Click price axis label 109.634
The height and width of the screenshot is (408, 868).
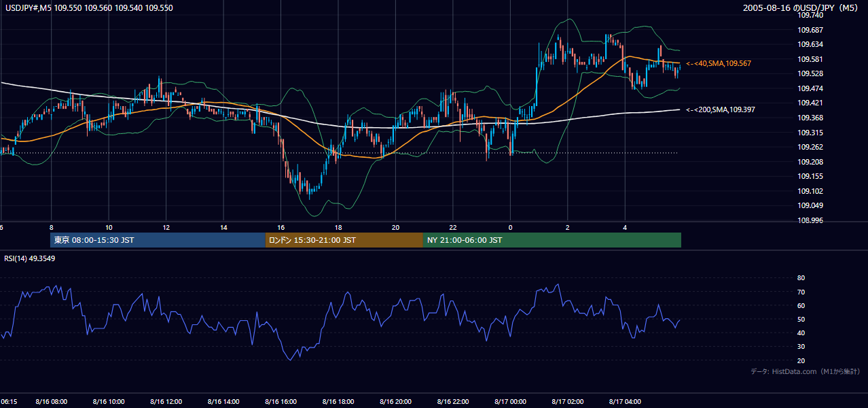pyautogui.click(x=810, y=44)
